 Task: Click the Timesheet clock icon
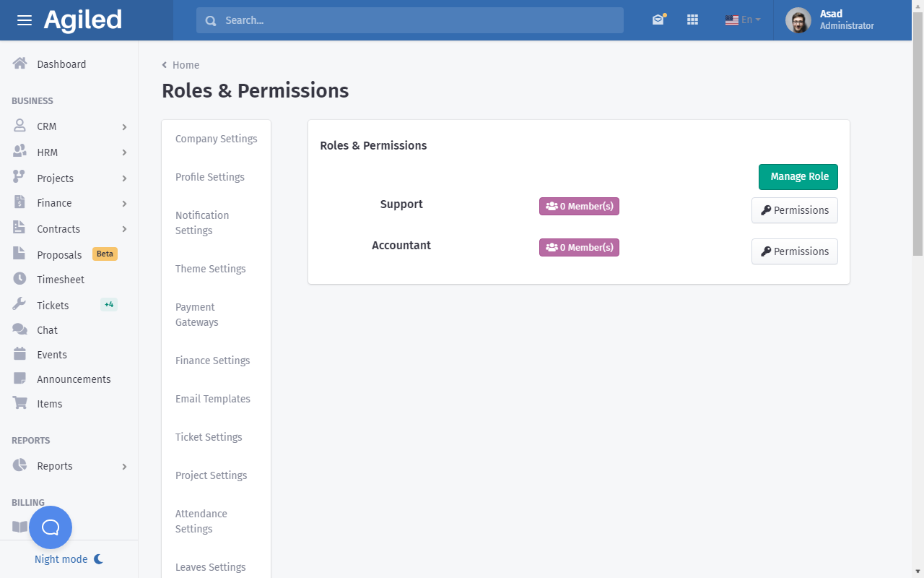[19, 279]
